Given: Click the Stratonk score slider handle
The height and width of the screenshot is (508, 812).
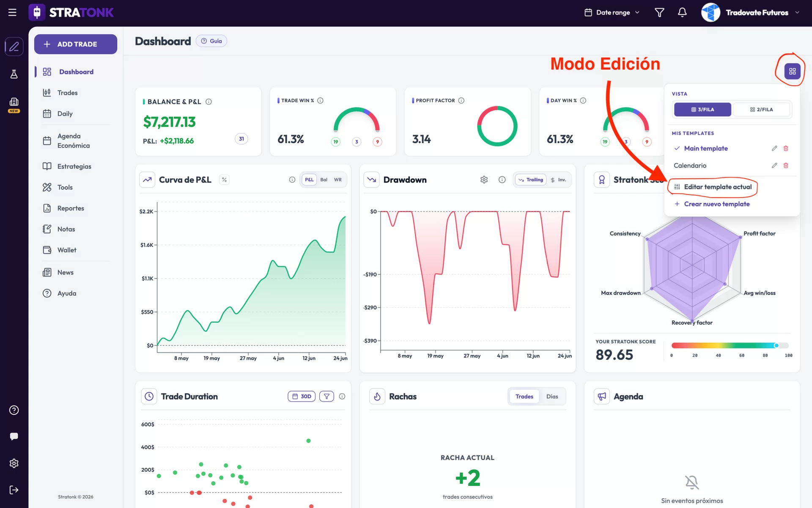Looking at the screenshot, I should click(x=776, y=345).
